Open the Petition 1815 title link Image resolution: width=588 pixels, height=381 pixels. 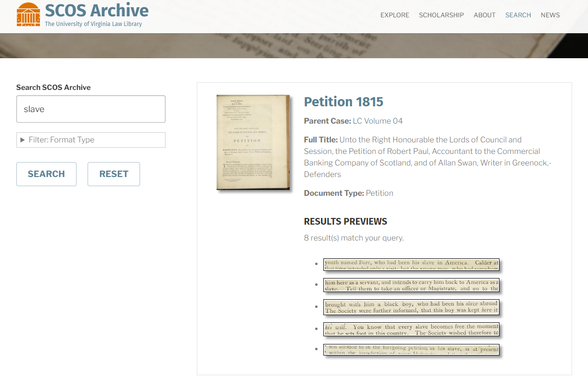(x=344, y=102)
